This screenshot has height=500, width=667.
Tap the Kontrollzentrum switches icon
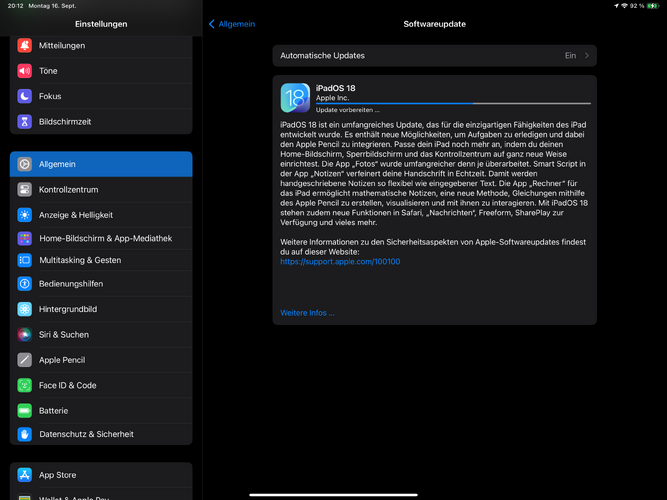[x=25, y=189]
